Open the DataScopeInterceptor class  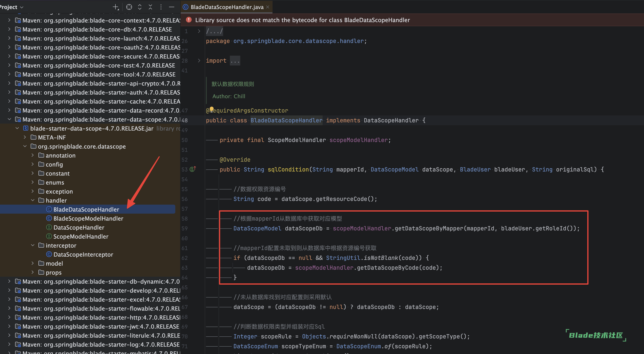tap(83, 254)
